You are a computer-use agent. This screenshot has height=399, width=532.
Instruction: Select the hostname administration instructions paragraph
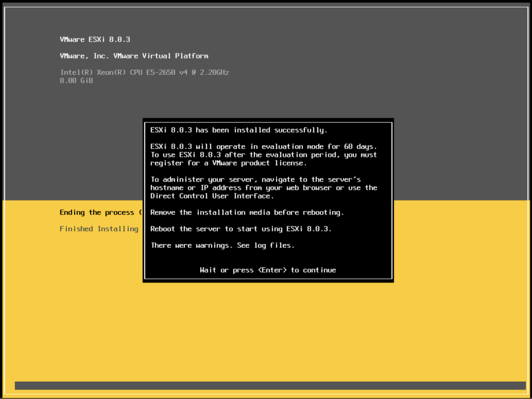point(264,188)
